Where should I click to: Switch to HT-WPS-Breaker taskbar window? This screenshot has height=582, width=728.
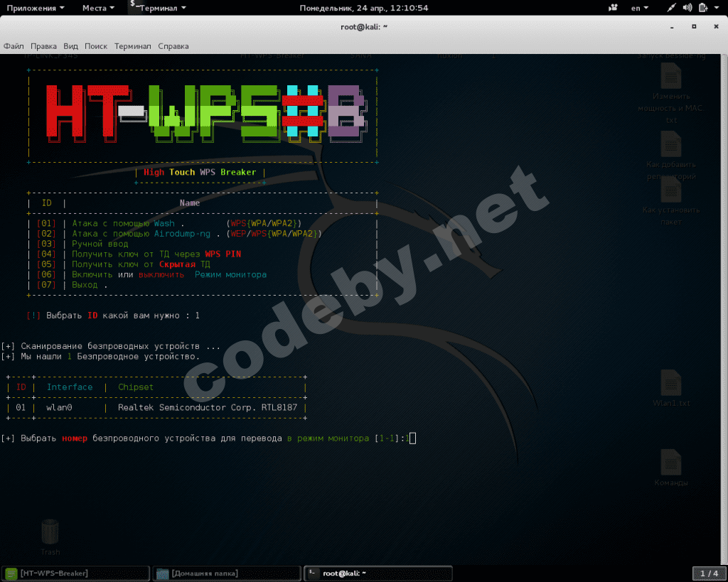point(75,573)
